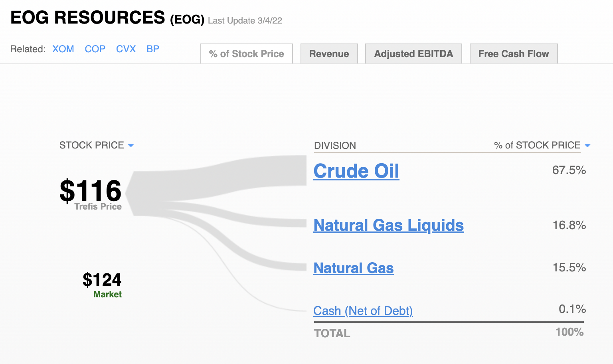Select the Adjusted EBITDA tab
This screenshot has width=613, height=364.
pyautogui.click(x=413, y=54)
